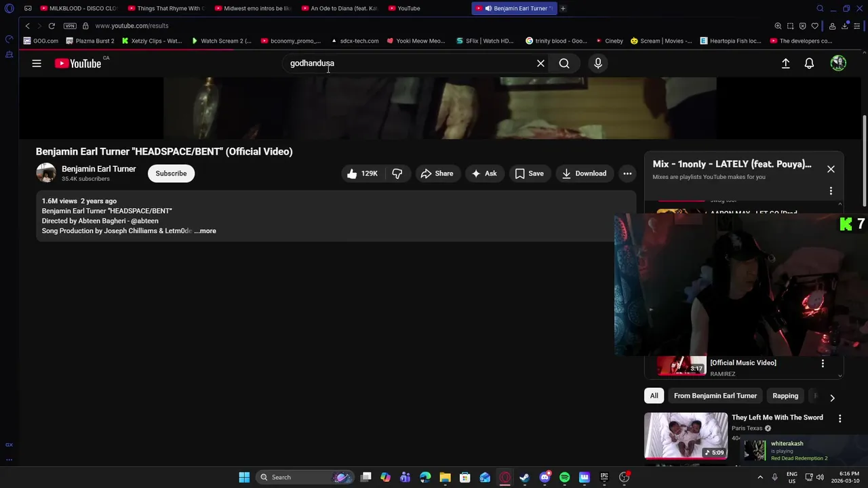Open browser downloads icon
This screenshot has height=488, width=868.
[x=845, y=26]
